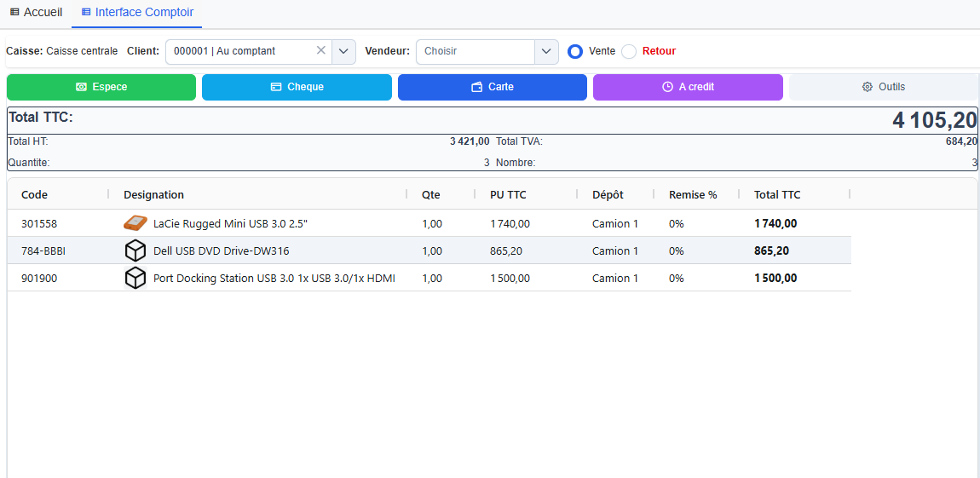This screenshot has width=980, height=478.
Task: Click the LaCie Rugged Mini product thumbnail
Action: [135, 223]
